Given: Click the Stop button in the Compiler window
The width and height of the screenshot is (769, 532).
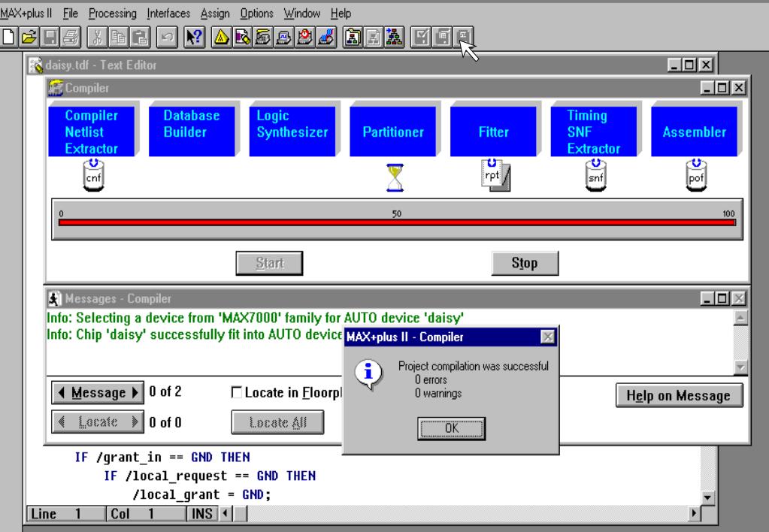Looking at the screenshot, I should coord(525,263).
